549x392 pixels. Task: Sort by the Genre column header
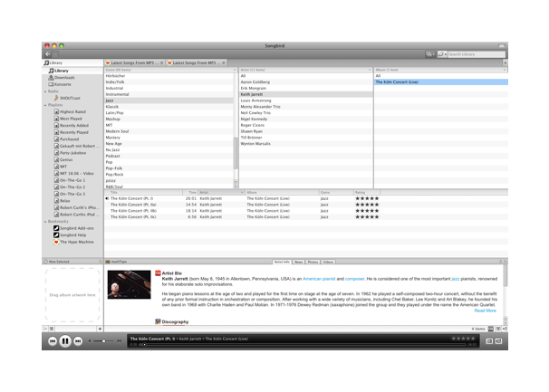tap(170, 70)
